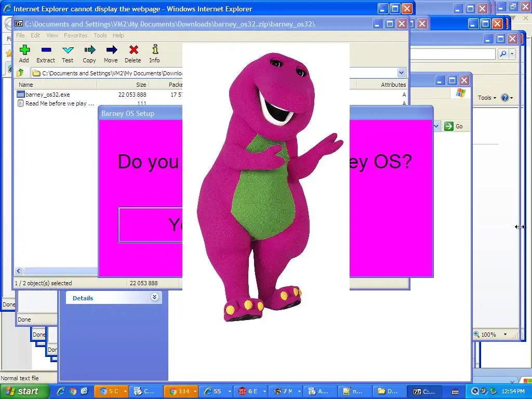Launch Internet Explorer from Quick Launch
Image resolution: width=532 pixels, height=399 pixels.
(61, 391)
